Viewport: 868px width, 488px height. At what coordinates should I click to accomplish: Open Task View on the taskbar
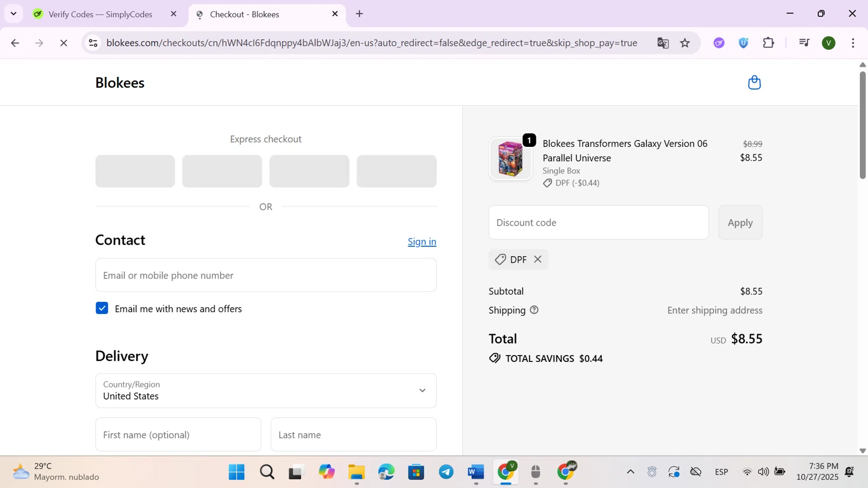click(x=296, y=472)
